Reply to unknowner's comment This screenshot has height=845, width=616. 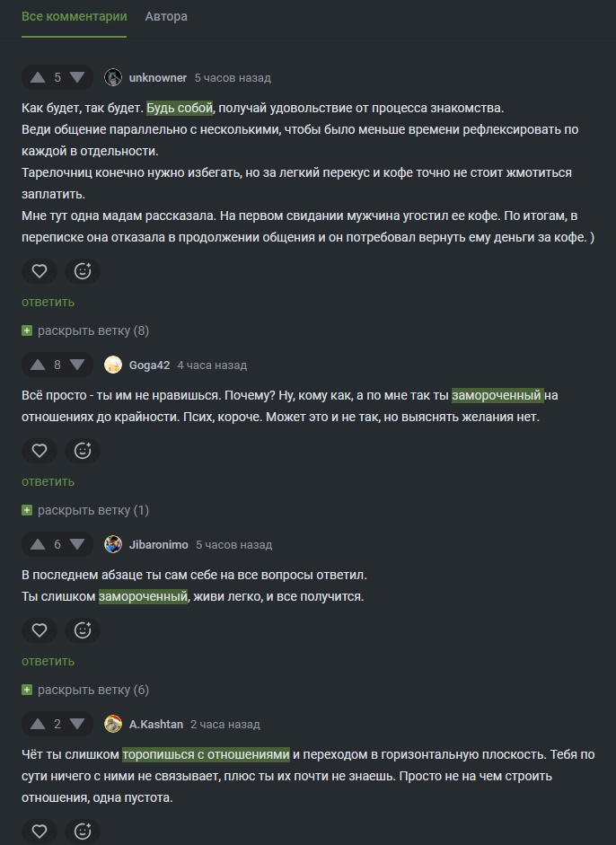point(48,302)
